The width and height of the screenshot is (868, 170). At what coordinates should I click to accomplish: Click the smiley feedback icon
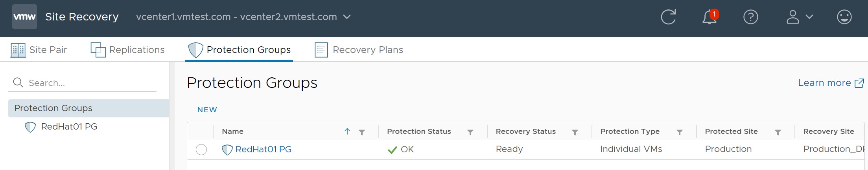point(844,17)
